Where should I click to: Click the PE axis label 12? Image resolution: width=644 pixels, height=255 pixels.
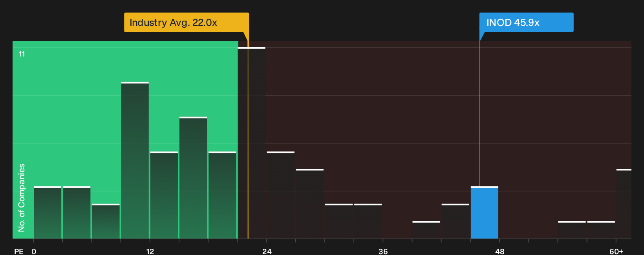coord(150,251)
